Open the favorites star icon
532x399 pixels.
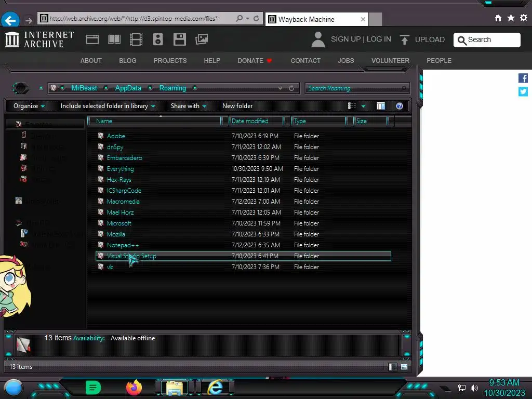[x=511, y=18]
